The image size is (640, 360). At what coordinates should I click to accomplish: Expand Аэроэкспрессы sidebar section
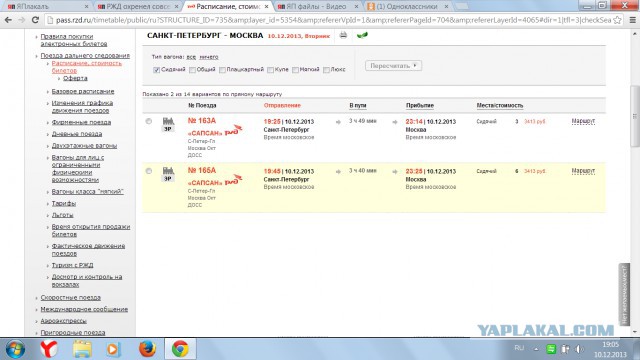click(x=63, y=321)
